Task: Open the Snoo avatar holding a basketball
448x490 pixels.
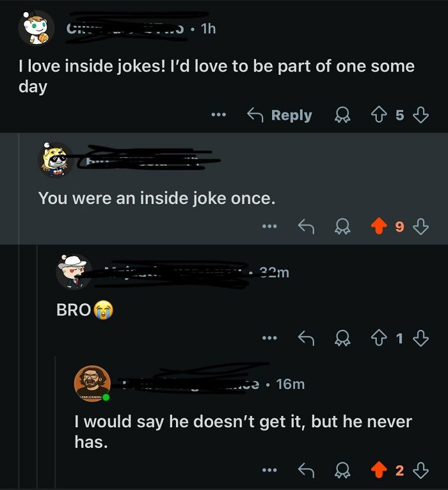Action: point(36,28)
